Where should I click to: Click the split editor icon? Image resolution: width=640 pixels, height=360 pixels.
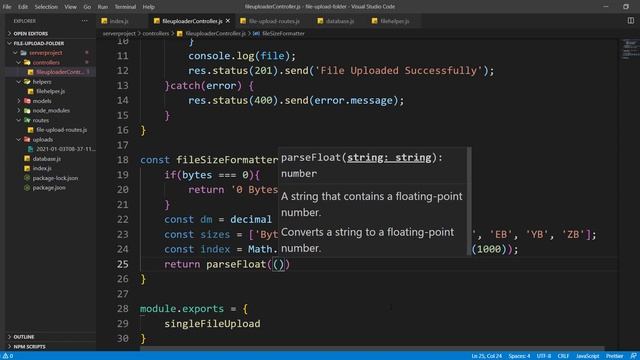631,21
